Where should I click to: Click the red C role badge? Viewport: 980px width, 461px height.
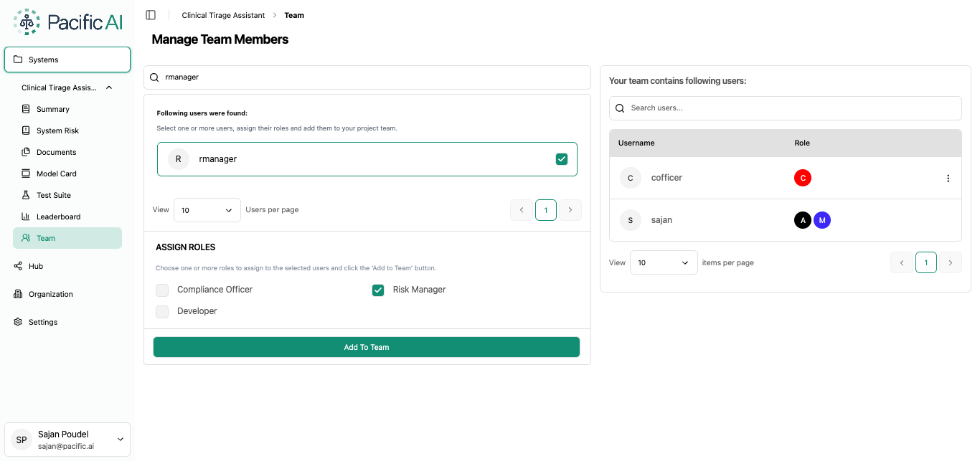pos(802,178)
